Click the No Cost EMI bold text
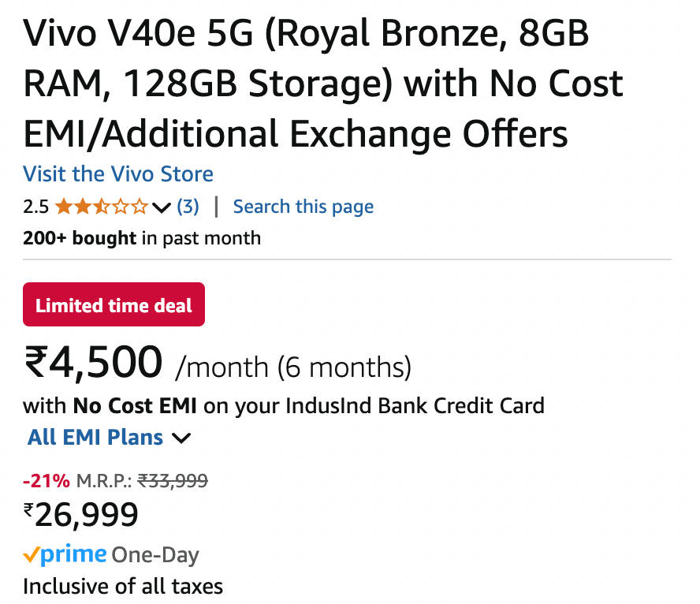This screenshot has width=700, height=604. 134,407
